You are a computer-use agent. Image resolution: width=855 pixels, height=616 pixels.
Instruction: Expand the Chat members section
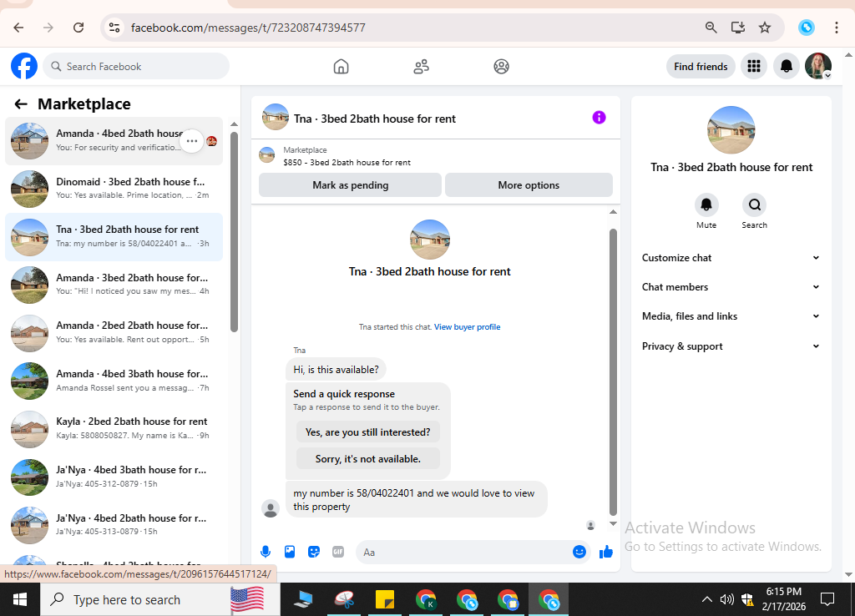(x=731, y=287)
